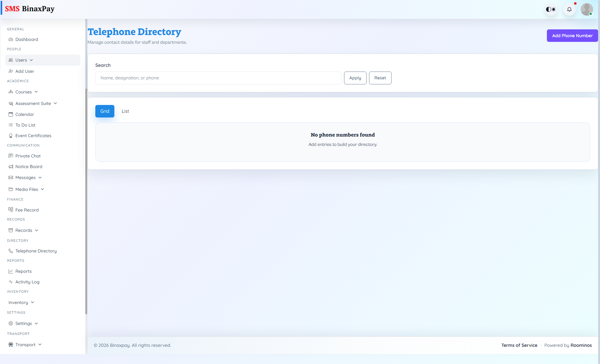The image size is (600, 364).
Task: Select the Grid view tab
Action: pyautogui.click(x=105, y=111)
